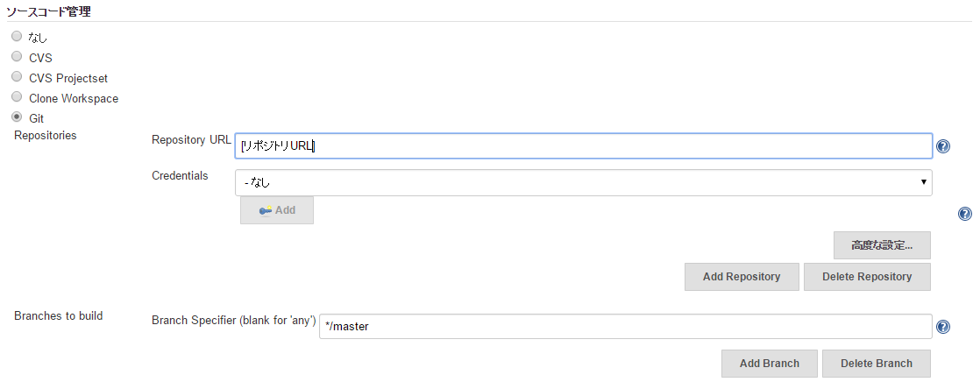The height and width of the screenshot is (389, 980).
Task: Click the Branch Specifier input field
Action: click(624, 327)
